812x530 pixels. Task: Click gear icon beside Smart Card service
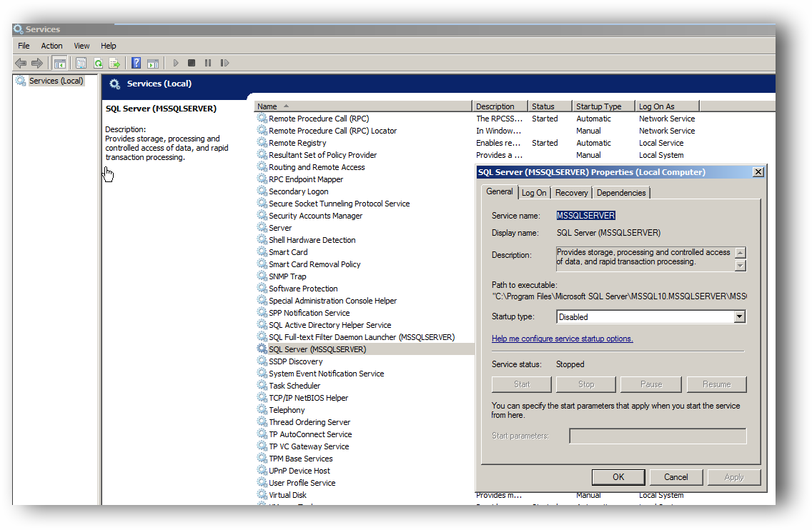coord(262,251)
